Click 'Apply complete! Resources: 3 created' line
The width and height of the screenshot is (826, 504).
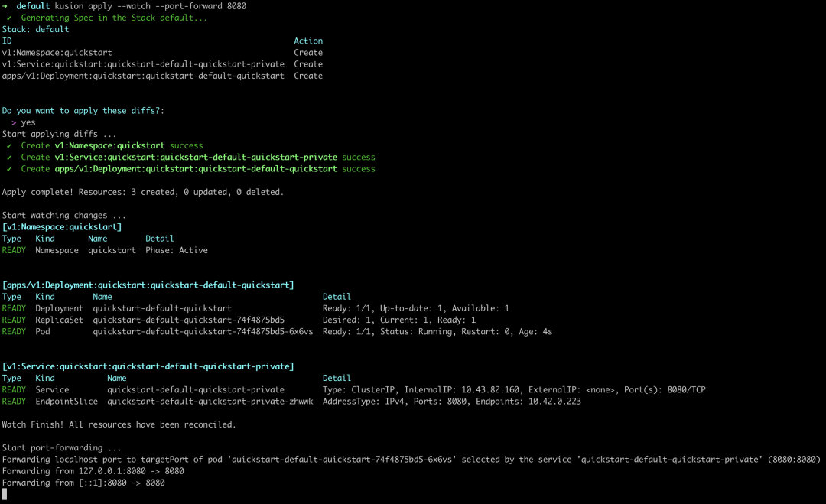pos(143,192)
